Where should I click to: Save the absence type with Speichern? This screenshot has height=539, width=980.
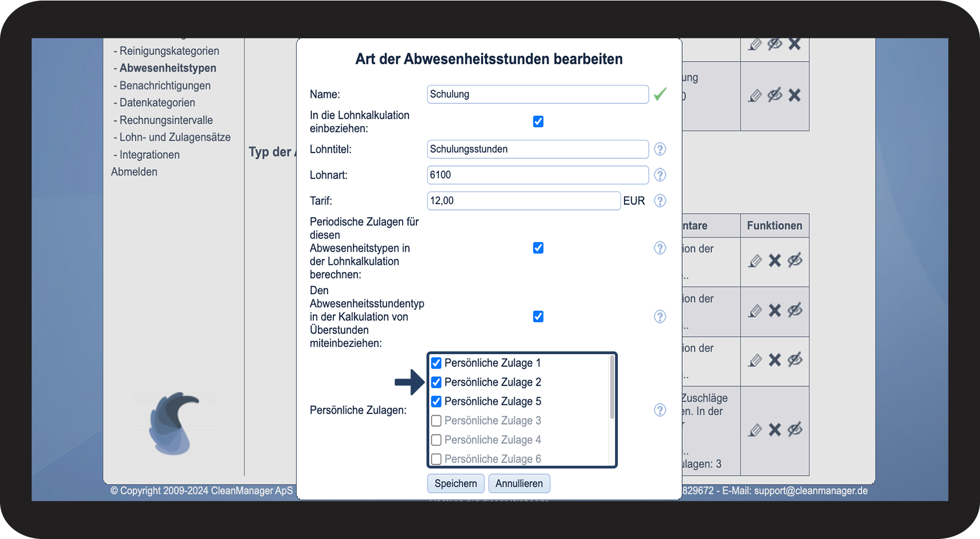click(456, 483)
